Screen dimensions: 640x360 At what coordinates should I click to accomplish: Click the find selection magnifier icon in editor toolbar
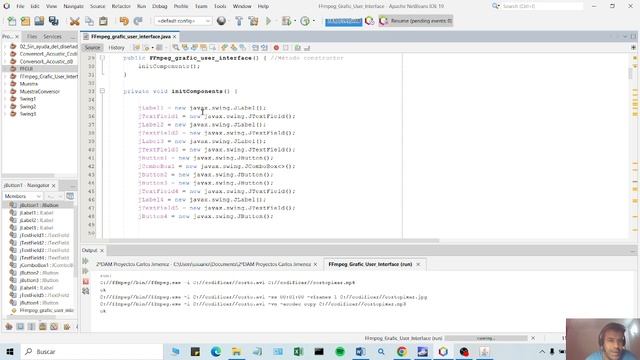point(176,48)
